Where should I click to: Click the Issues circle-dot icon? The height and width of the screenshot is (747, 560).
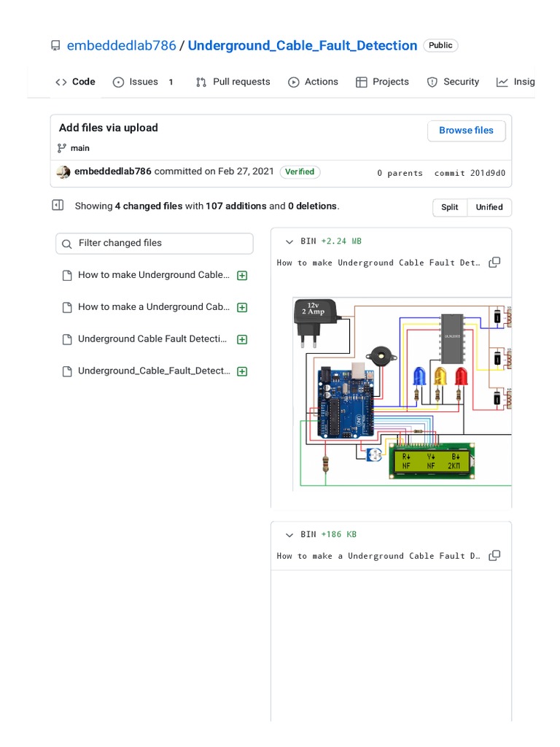(118, 82)
